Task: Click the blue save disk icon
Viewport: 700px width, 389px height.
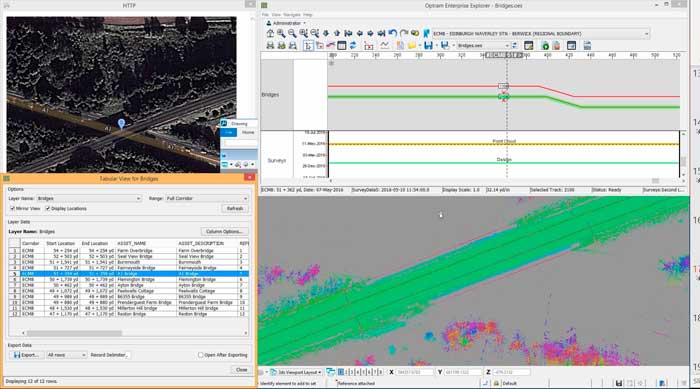Action: tap(429, 46)
